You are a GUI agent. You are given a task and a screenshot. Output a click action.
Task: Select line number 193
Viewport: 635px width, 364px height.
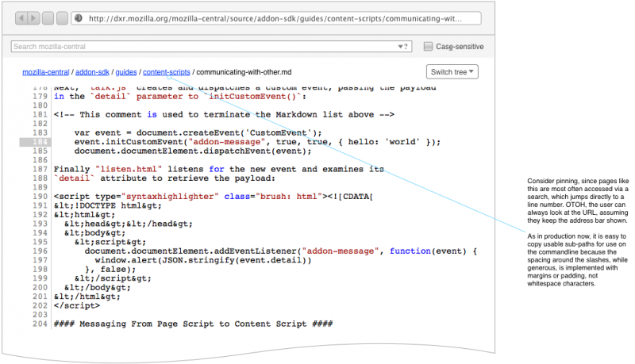click(40, 224)
